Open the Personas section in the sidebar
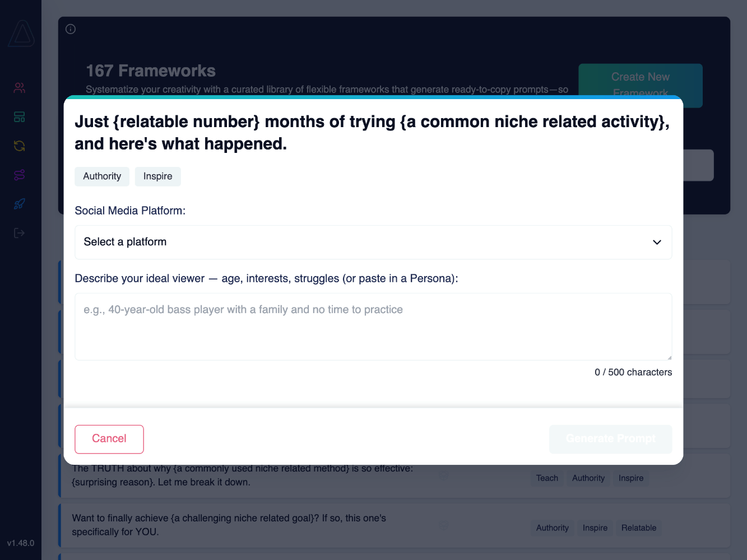747x560 pixels. 19,87
